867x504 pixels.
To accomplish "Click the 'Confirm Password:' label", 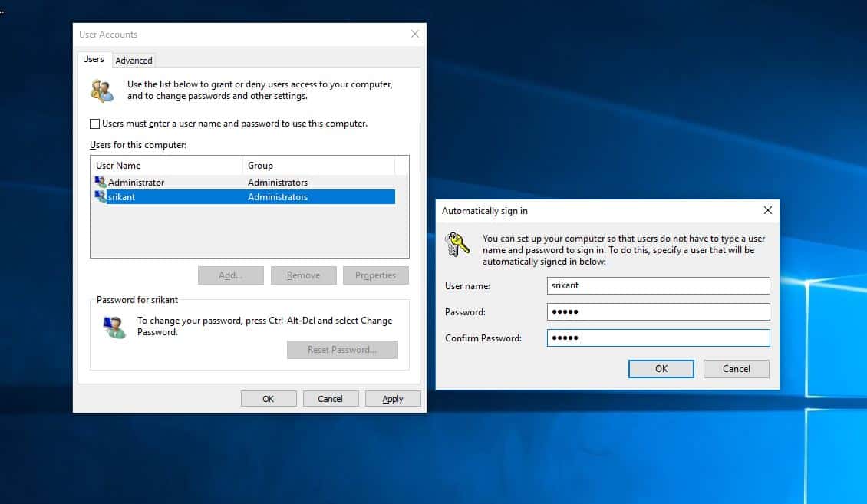I will click(483, 338).
